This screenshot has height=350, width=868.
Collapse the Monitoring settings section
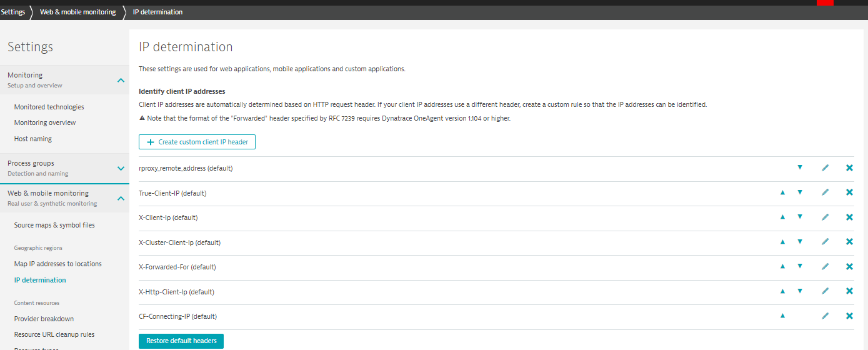point(121,80)
